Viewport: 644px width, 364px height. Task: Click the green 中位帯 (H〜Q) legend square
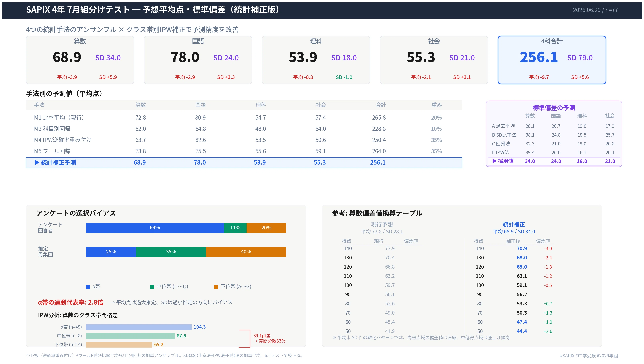click(x=152, y=286)
